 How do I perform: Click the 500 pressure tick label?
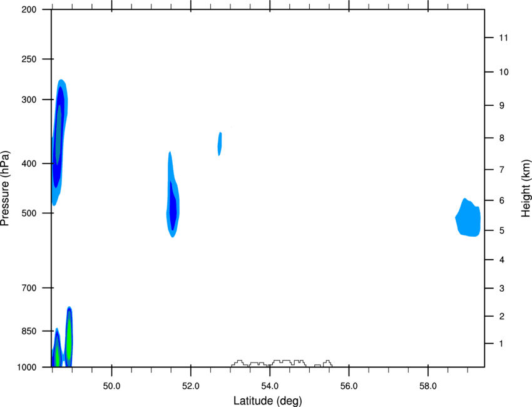point(29,213)
